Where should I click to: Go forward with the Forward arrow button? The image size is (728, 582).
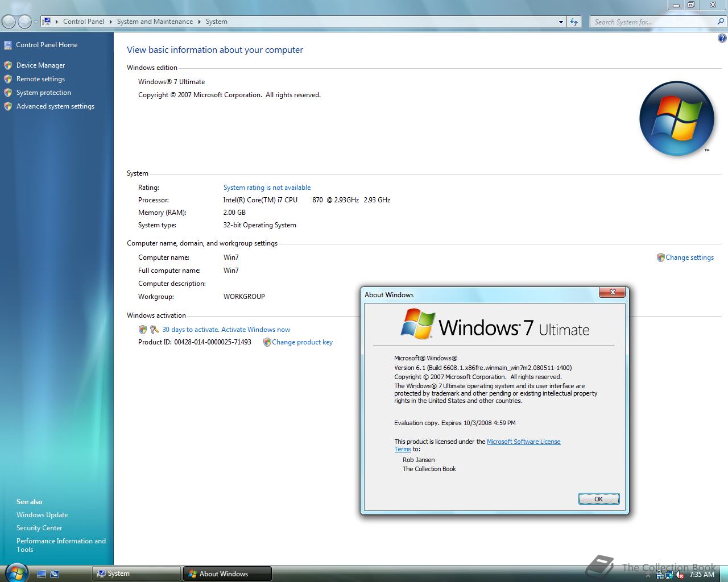[x=24, y=22]
